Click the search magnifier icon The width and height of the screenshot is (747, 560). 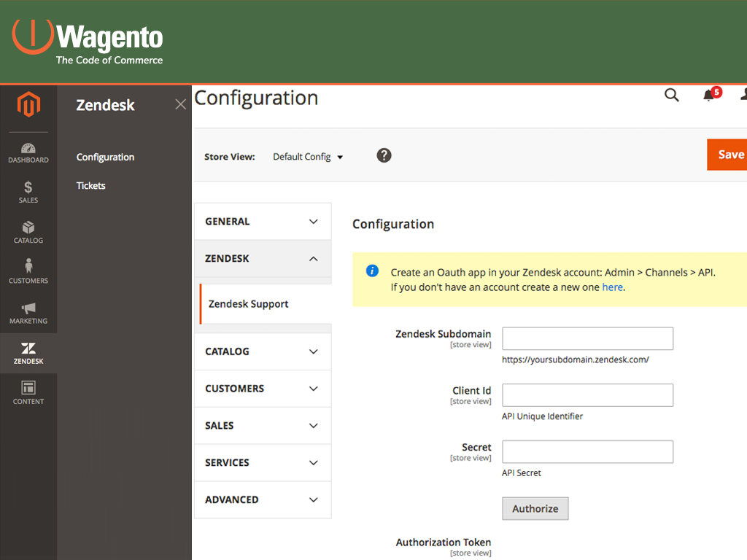(672, 96)
